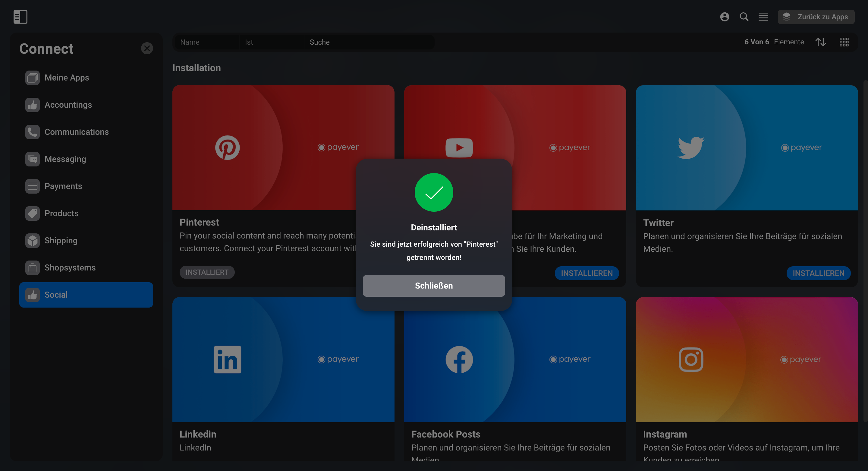
Task: Select Shipping category
Action: (x=86, y=240)
